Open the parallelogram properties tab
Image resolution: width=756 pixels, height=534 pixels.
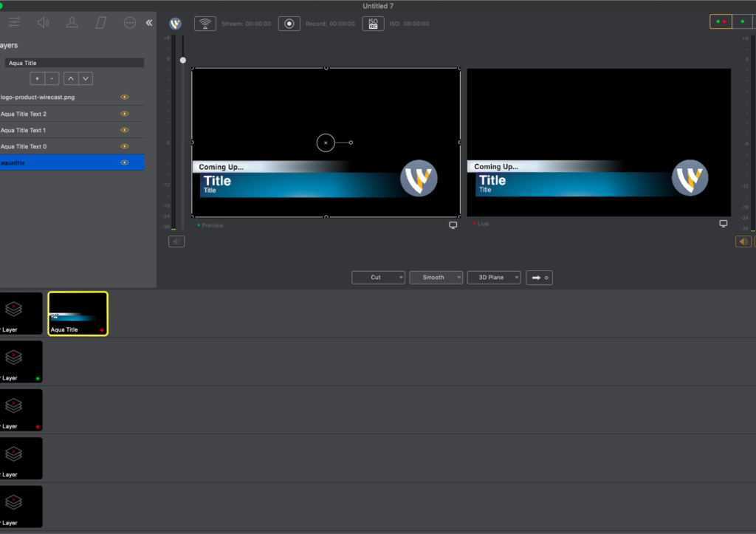pos(100,22)
